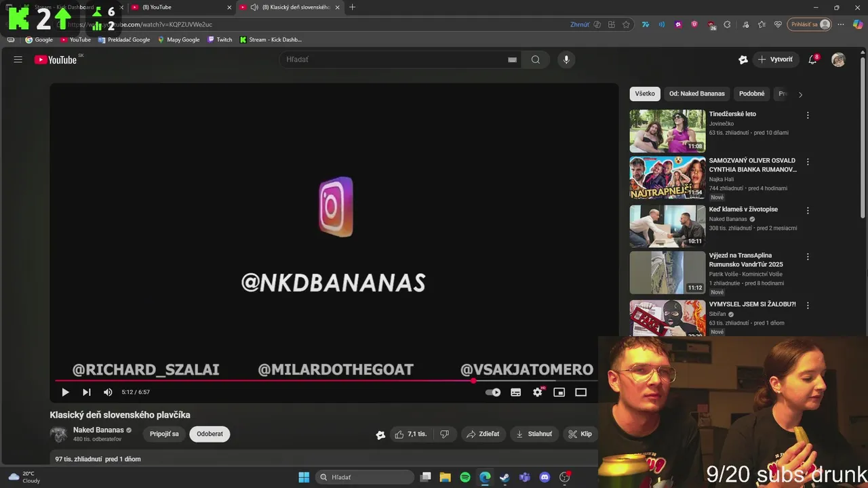The image size is (868, 488).
Task: Open the weather widget showing 20°C
Action: [x=24, y=477]
